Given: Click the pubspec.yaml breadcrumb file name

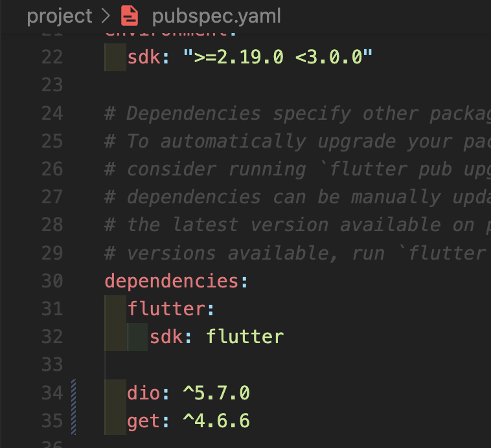Looking at the screenshot, I should pyautogui.click(x=216, y=16).
